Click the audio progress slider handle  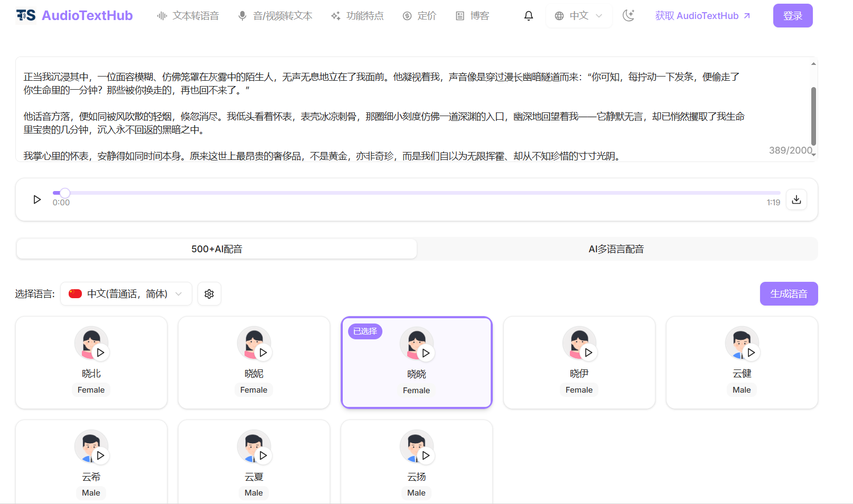(x=64, y=193)
